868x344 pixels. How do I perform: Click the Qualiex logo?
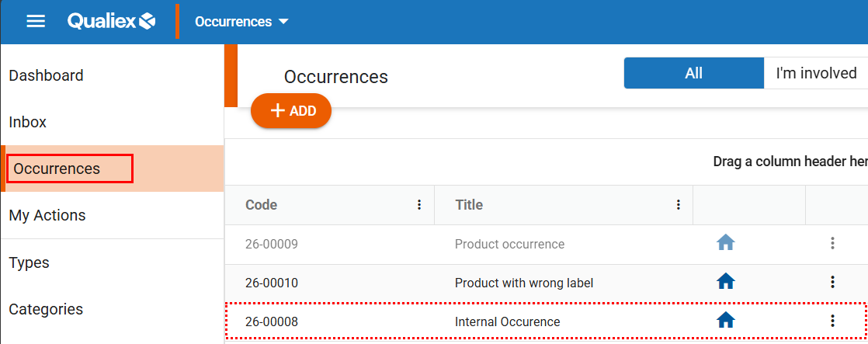(x=111, y=21)
